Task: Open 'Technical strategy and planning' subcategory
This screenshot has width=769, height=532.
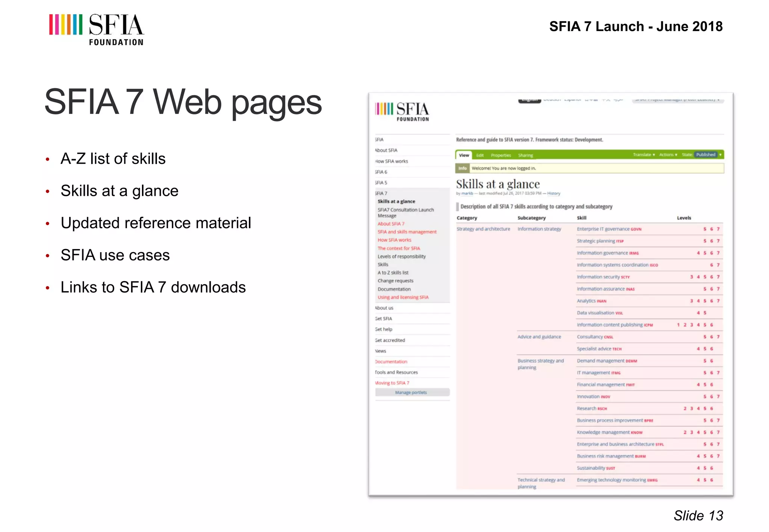Action: coord(541,484)
